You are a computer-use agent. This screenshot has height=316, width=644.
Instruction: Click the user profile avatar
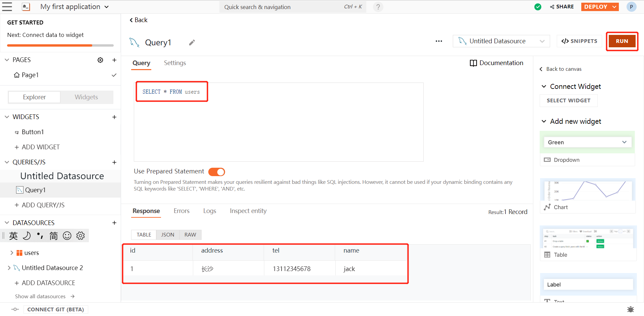point(631,7)
